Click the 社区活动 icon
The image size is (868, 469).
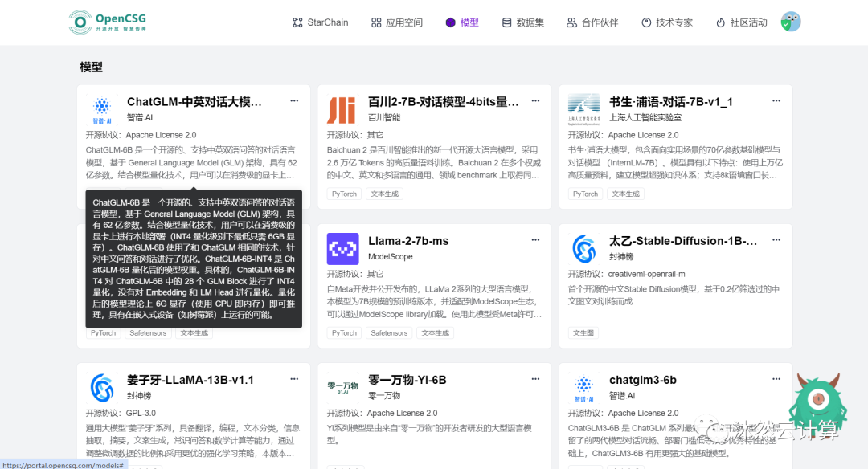720,22
